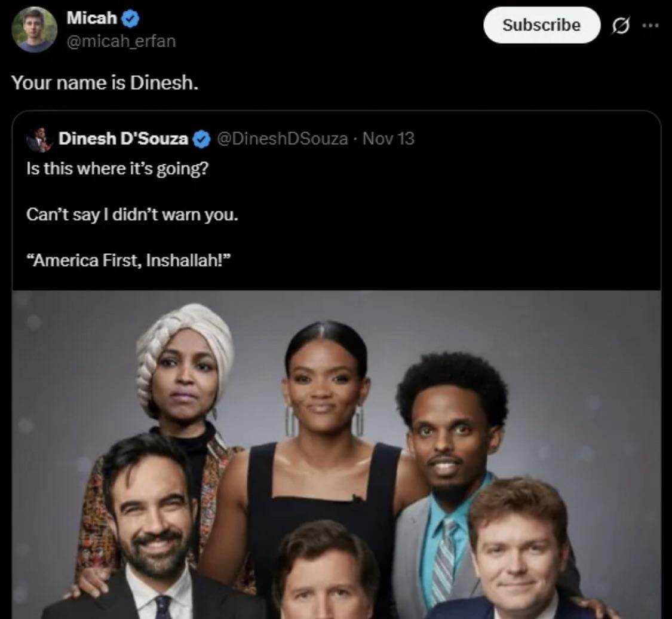Click the verified badge beside Micah
Viewport: 672px width, 619px height.
click(x=131, y=19)
